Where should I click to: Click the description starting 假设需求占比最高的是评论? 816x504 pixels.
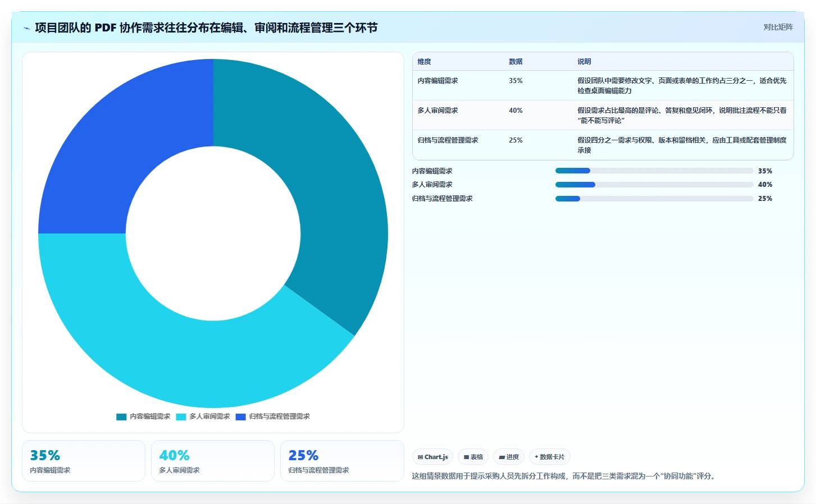coord(682,116)
